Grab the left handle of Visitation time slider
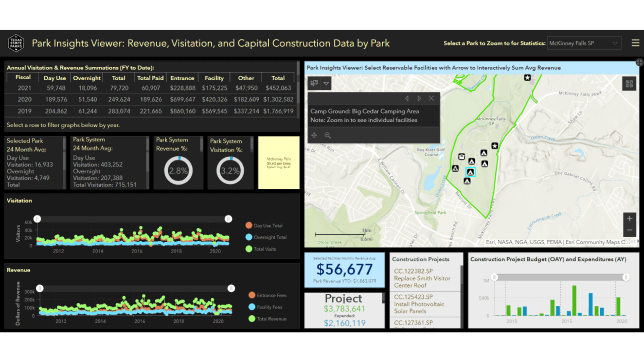Screen dimensions: 644x362 (x=37, y=219)
